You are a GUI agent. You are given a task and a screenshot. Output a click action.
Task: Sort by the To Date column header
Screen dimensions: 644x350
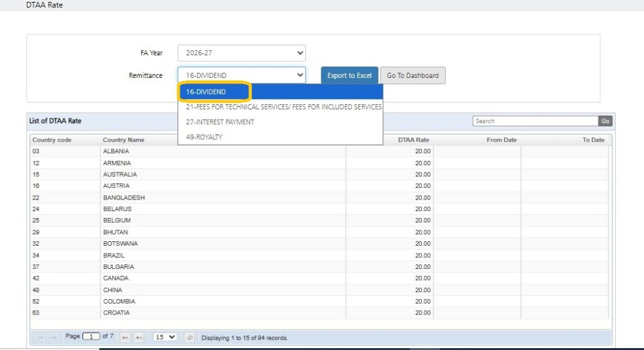coord(593,140)
